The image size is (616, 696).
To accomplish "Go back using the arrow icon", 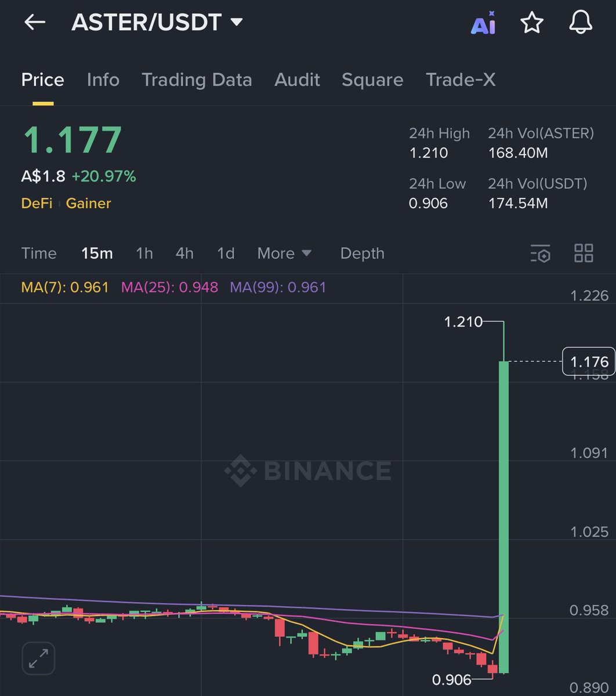I will click(x=35, y=22).
